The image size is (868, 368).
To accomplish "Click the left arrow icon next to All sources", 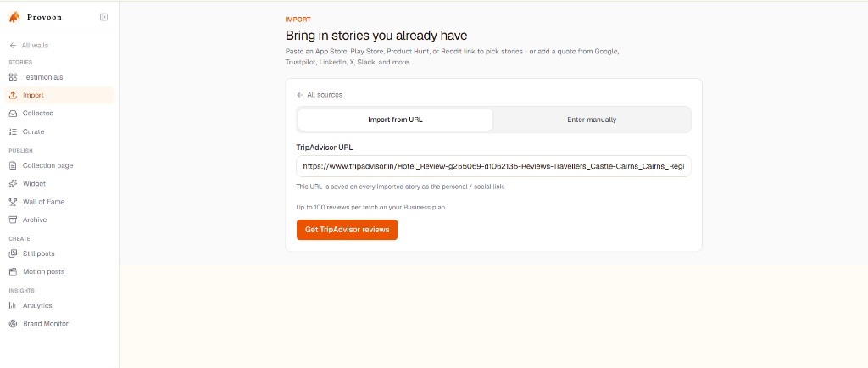I will click(x=300, y=95).
